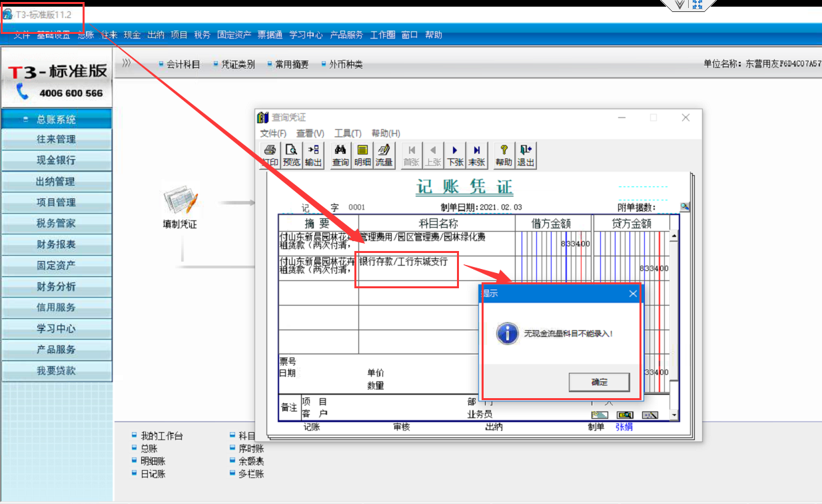
Task: Open 文件(F) menu in 查询凭证 window
Action: pos(273,133)
